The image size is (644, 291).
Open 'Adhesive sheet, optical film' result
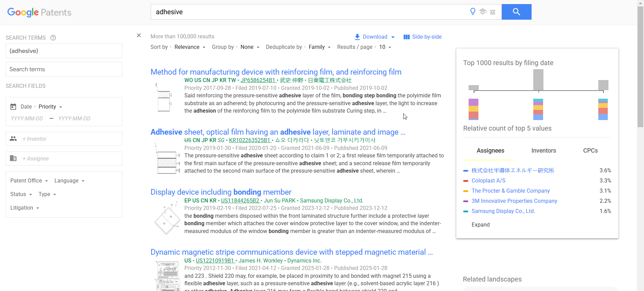[278, 132]
